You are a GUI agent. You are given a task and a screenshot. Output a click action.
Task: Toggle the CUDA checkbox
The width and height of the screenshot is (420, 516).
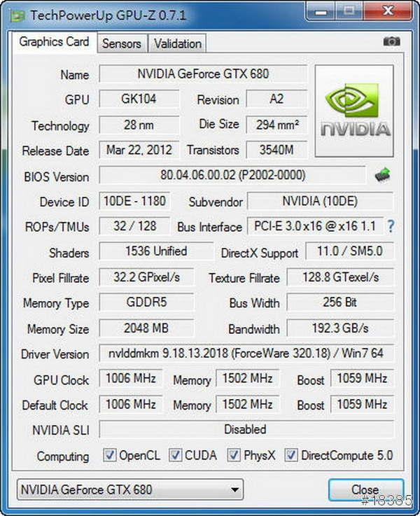pyautogui.click(x=175, y=456)
